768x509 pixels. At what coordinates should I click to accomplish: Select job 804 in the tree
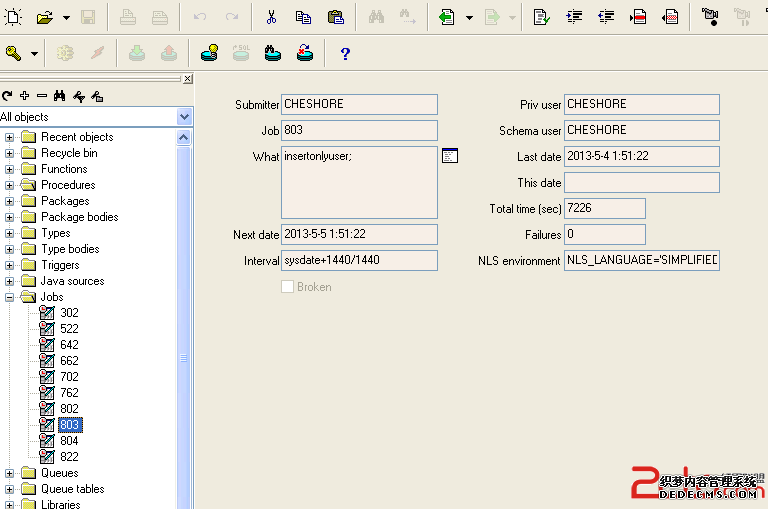69,441
